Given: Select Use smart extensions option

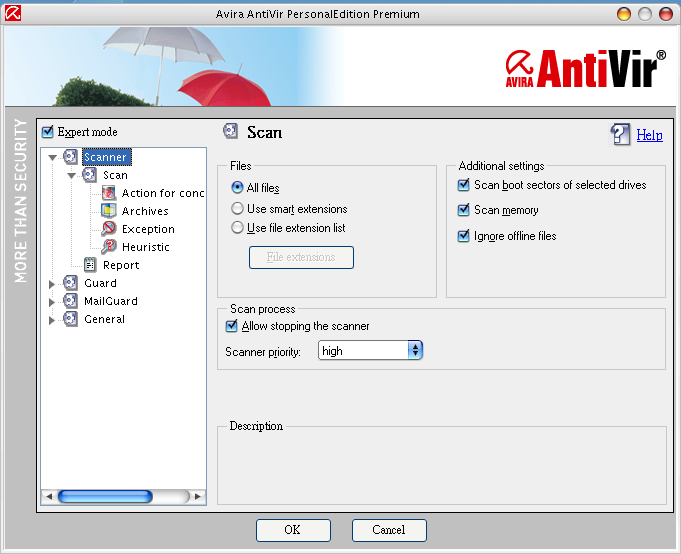Looking at the screenshot, I should pos(237,208).
